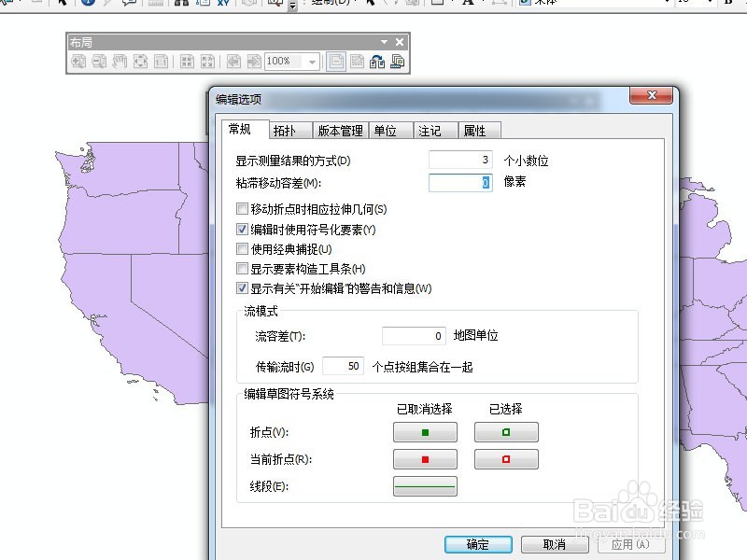This screenshot has height=560, width=747.
Task: Go forward to next layout extent
Action: [x=254, y=62]
